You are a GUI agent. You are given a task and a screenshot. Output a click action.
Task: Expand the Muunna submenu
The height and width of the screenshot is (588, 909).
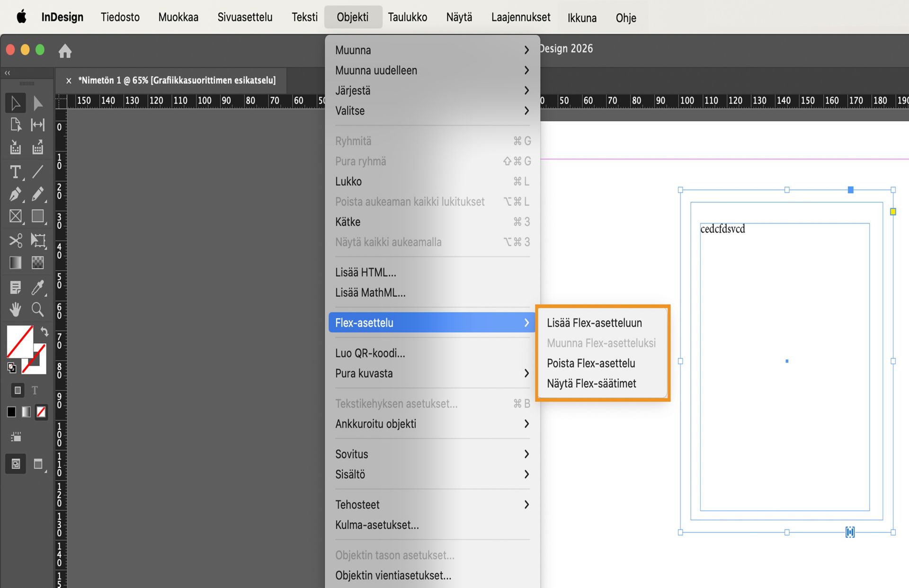[x=432, y=50]
